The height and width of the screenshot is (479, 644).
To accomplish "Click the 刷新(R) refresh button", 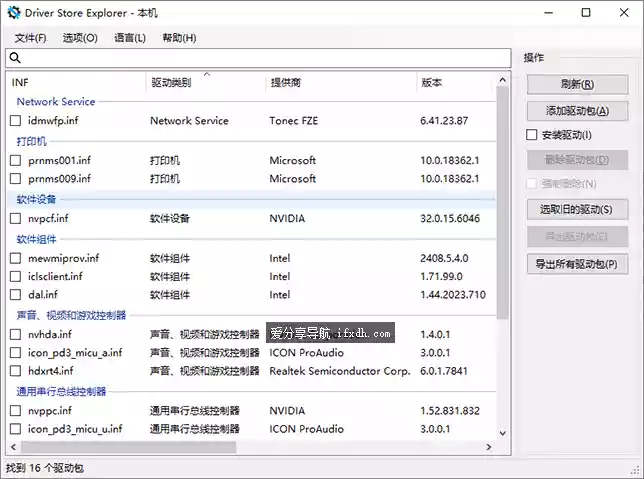I will click(x=577, y=84).
